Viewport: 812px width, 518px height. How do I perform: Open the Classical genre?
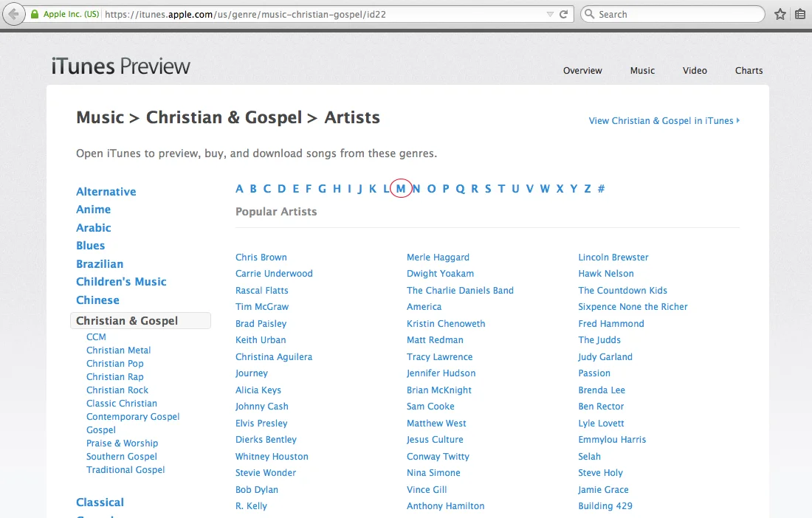100,503
